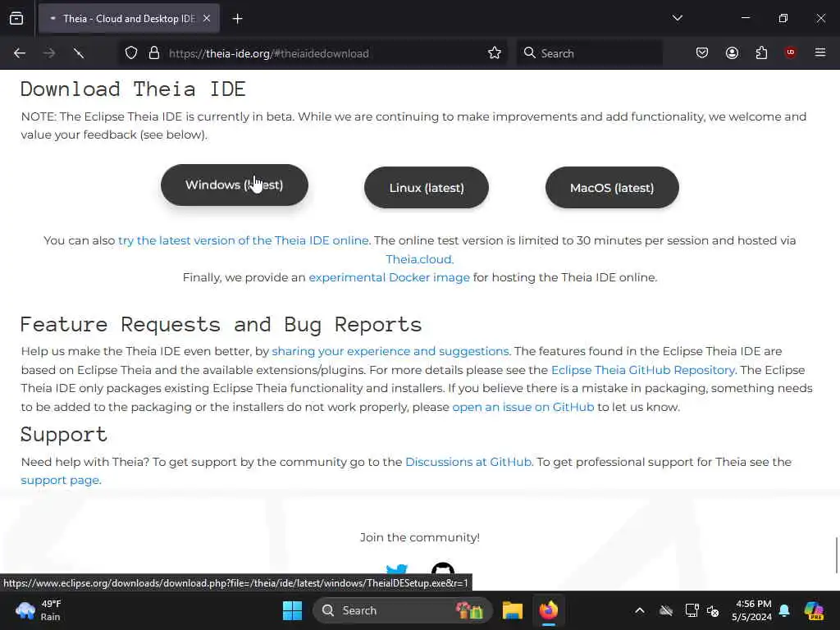Download Linux (latest) version
Viewport: 840px width, 630px height.
pos(427,188)
